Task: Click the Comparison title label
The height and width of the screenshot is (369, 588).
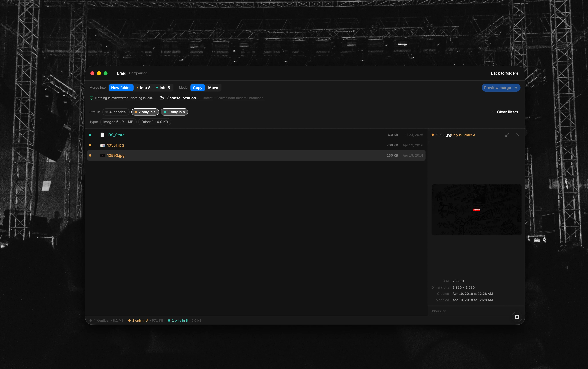Action: click(x=138, y=73)
